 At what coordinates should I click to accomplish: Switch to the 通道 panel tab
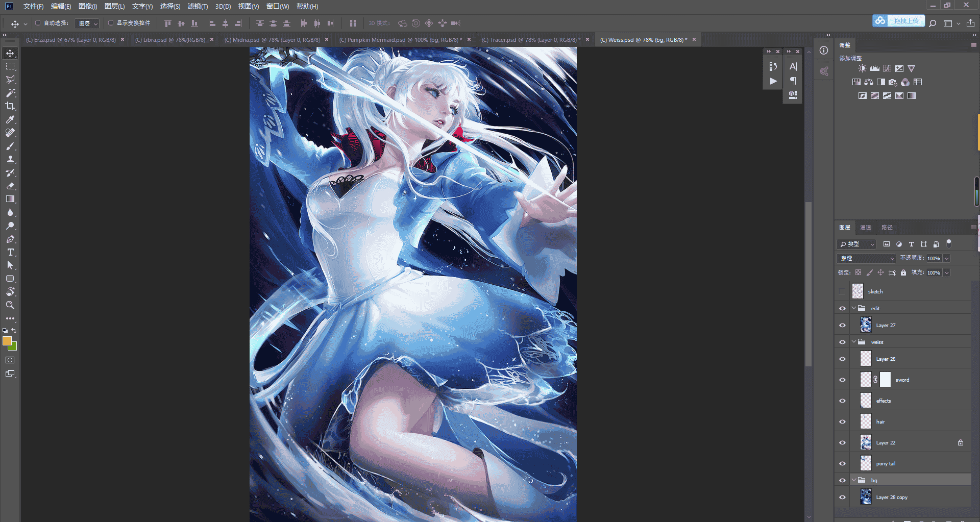click(x=866, y=227)
